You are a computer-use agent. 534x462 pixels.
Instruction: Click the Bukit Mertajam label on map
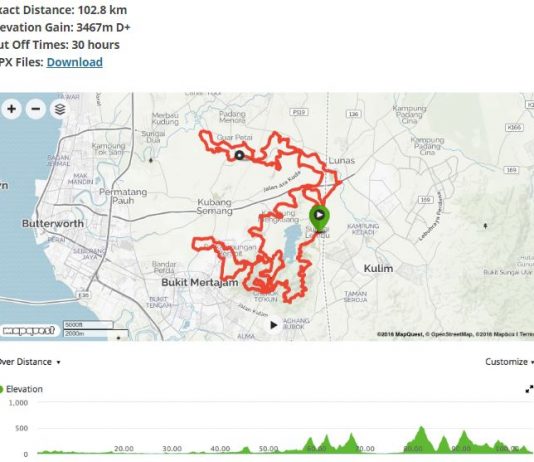(200, 283)
